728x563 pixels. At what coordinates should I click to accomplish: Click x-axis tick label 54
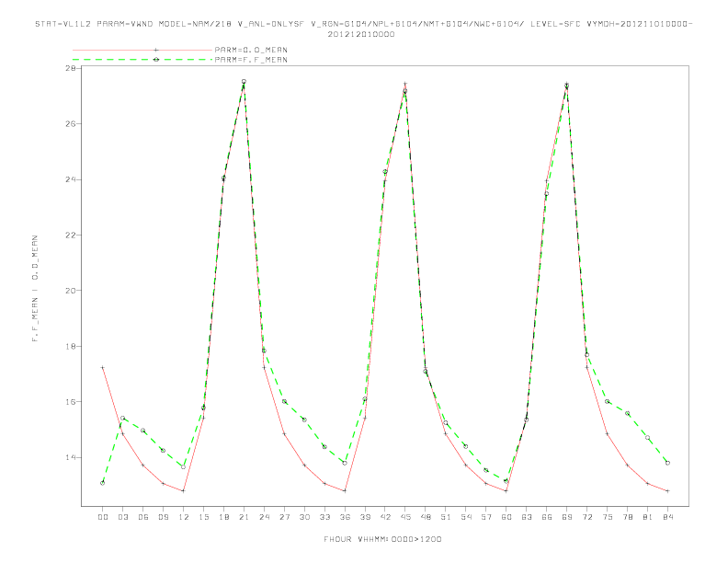(x=466, y=517)
